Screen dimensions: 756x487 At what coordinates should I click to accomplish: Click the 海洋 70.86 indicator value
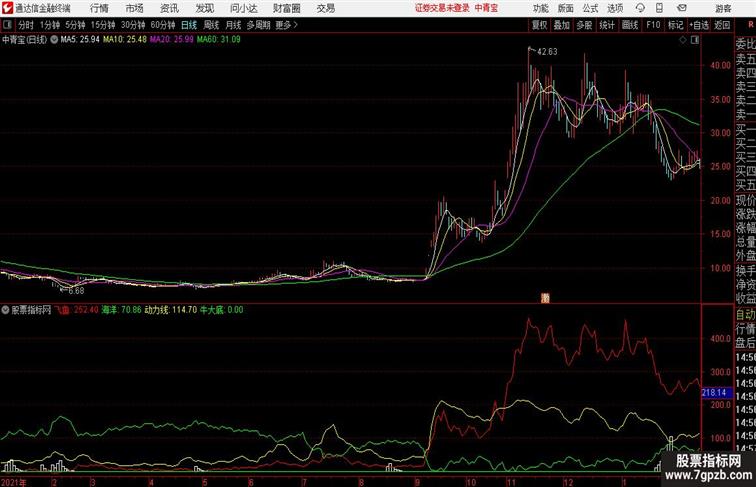coord(122,310)
